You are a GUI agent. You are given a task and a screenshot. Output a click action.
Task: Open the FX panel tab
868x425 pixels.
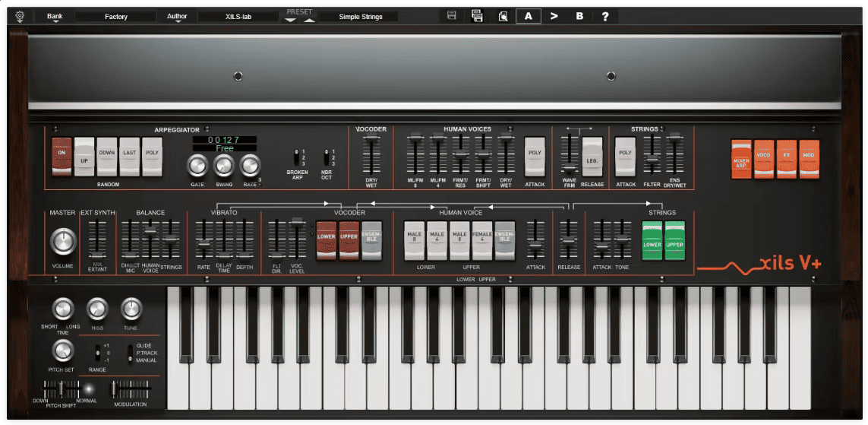[787, 160]
